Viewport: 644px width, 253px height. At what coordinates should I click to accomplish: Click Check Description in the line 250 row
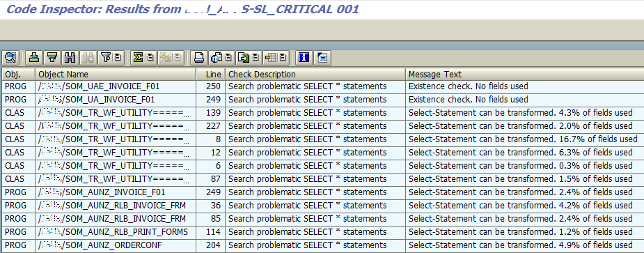[307, 86]
